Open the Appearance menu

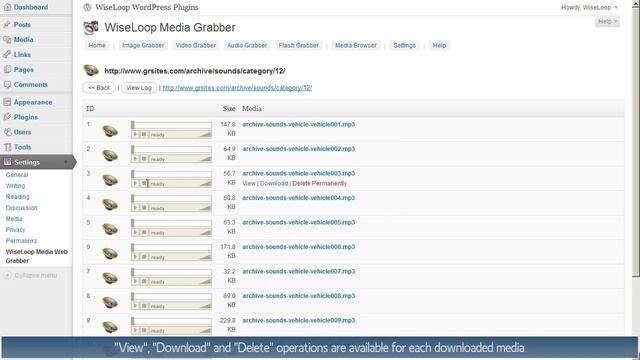tap(33, 102)
